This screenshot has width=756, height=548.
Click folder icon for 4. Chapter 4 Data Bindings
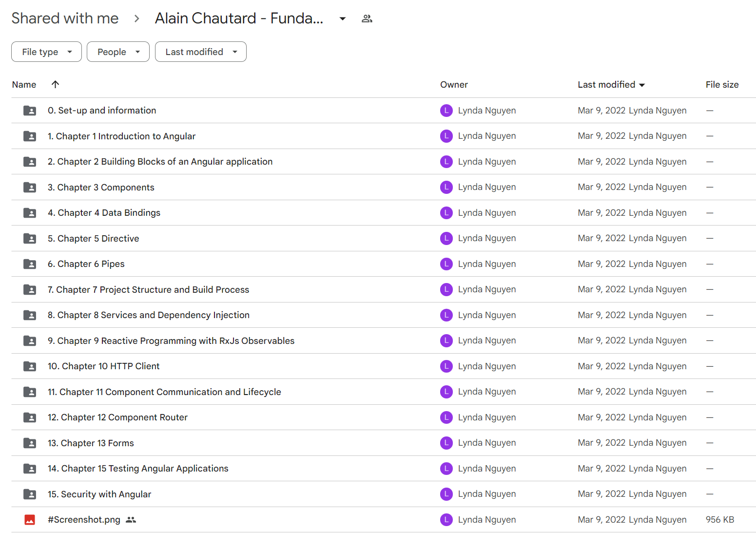[30, 213]
